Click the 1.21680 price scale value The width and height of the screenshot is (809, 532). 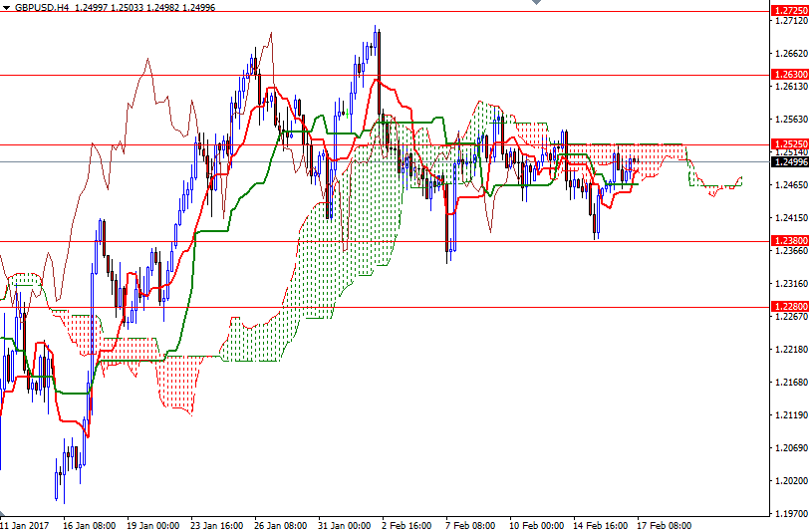coord(791,383)
